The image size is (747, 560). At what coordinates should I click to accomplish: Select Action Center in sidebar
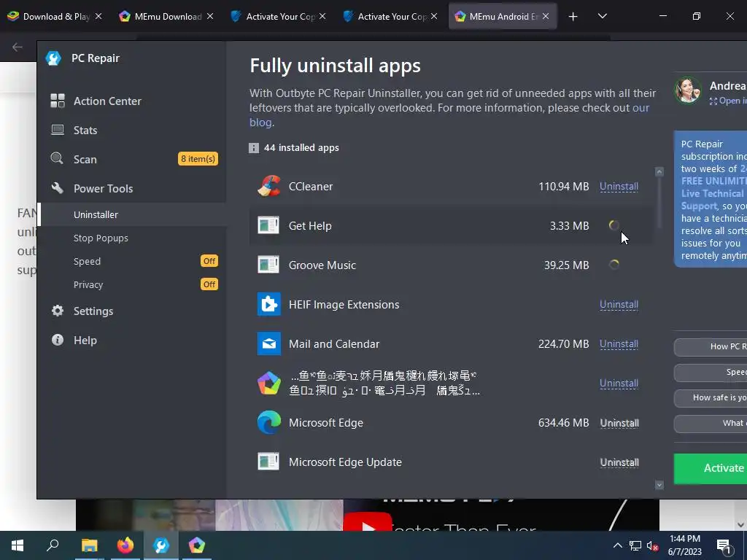click(x=131, y=101)
